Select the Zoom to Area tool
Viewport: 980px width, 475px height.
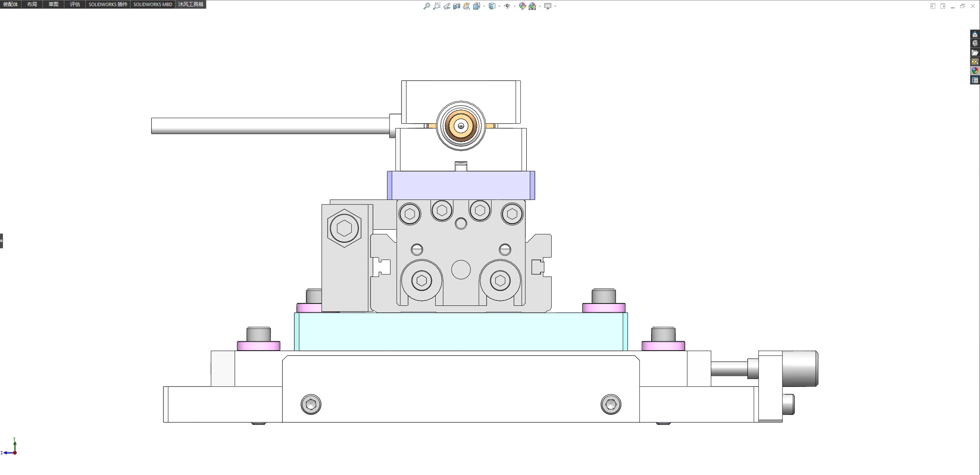(x=436, y=6)
